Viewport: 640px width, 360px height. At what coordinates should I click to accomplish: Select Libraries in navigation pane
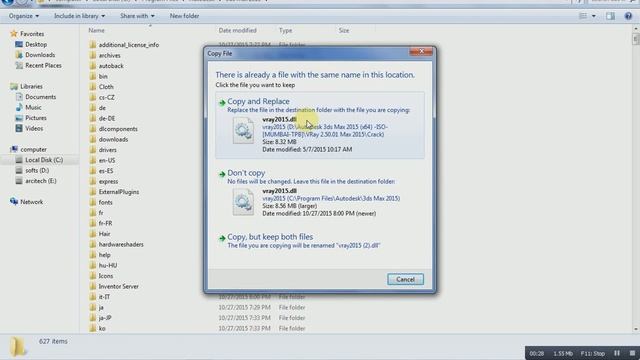coord(31,87)
